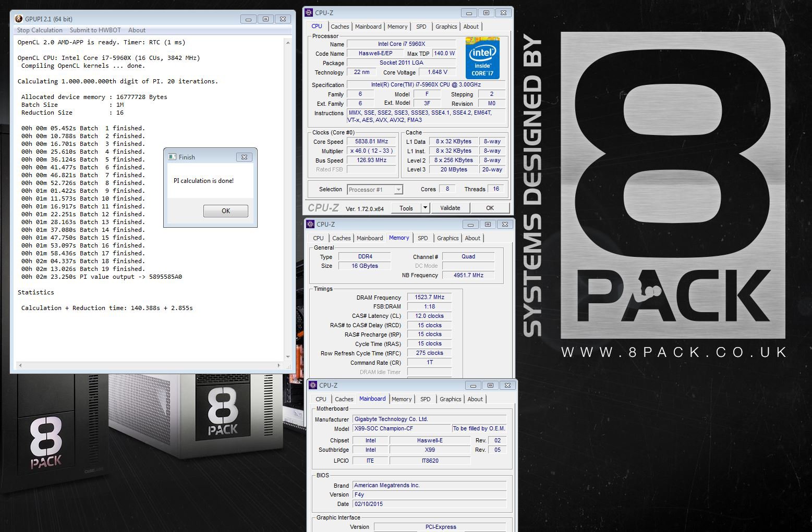The image size is (812, 532).
Task: Click the DRAM Frequency value '1523.7 MHz'
Action: (x=430, y=297)
